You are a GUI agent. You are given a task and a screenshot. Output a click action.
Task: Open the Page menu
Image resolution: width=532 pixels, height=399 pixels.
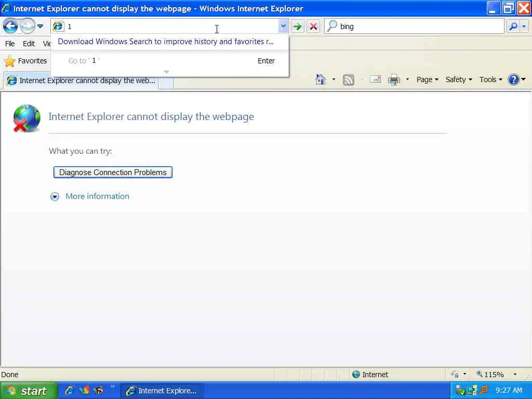(428, 79)
